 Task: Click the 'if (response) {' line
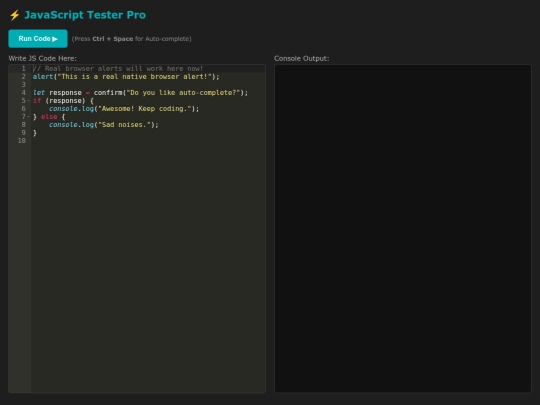63,101
